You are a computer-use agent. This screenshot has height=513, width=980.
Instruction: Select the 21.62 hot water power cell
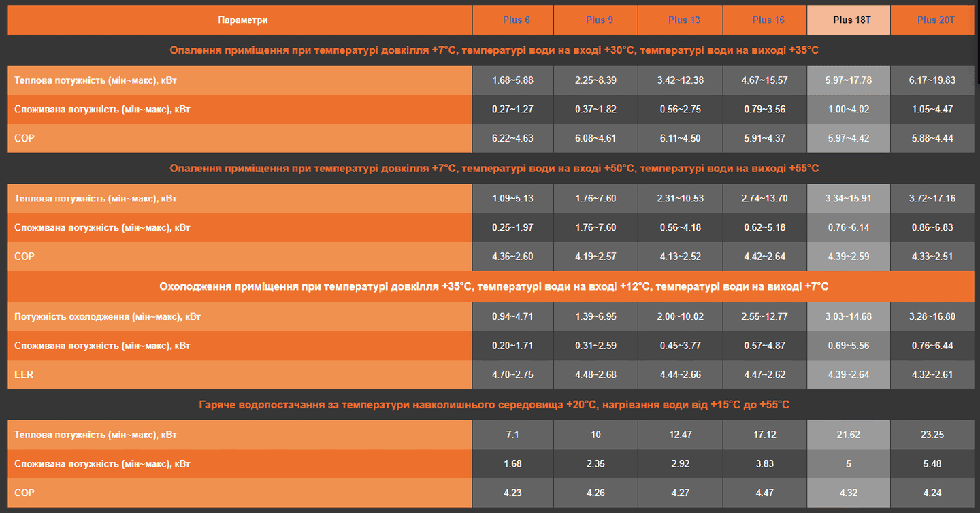[x=848, y=434]
